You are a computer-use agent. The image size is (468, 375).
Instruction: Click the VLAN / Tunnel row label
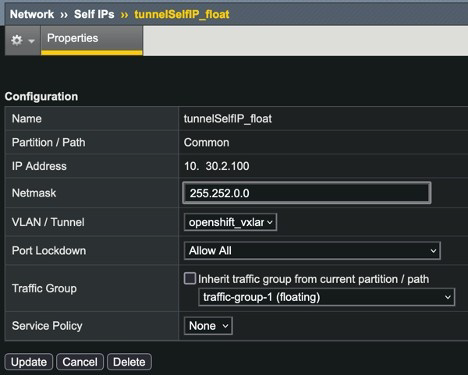tap(48, 222)
